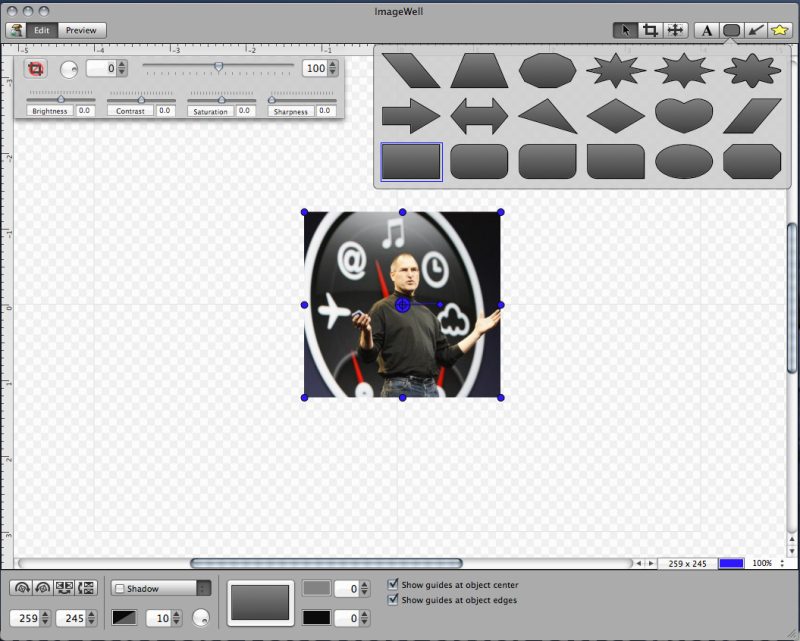The width and height of the screenshot is (800, 641).
Task: Step the width value 259
Action: coord(45,618)
